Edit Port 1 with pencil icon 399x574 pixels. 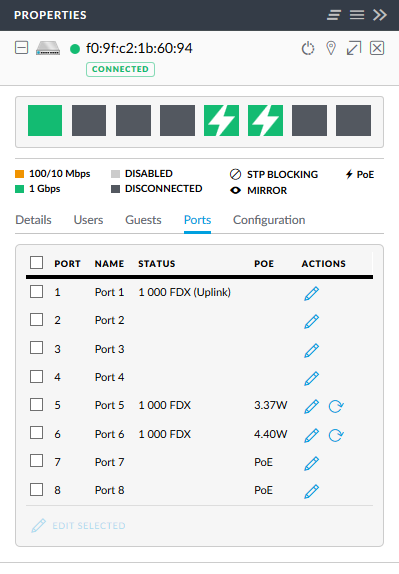coord(312,293)
